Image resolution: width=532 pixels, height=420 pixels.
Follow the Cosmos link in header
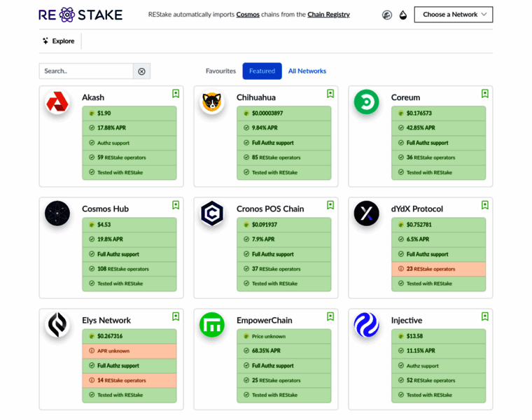point(248,15)
